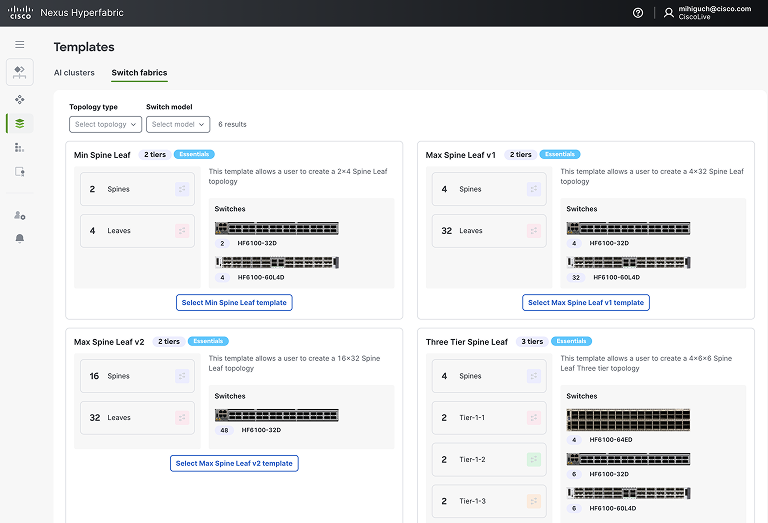Open the help question mark icon
This screenshot has width=768, height=523.
pyautogui.click(x=638, y=13)
